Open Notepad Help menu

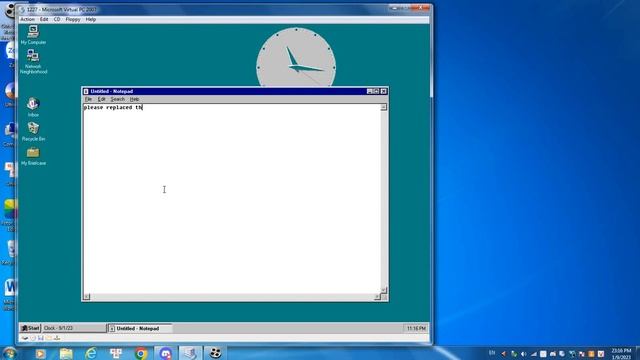(134, 99)
